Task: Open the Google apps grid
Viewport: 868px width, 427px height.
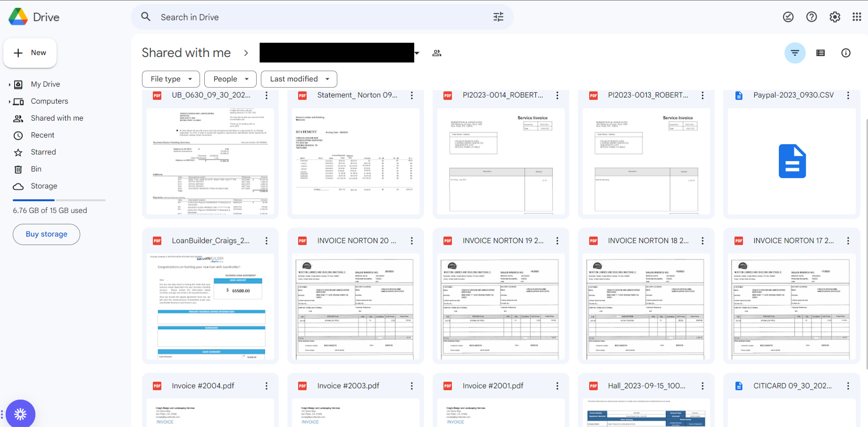Action: (x=857, y=17)
